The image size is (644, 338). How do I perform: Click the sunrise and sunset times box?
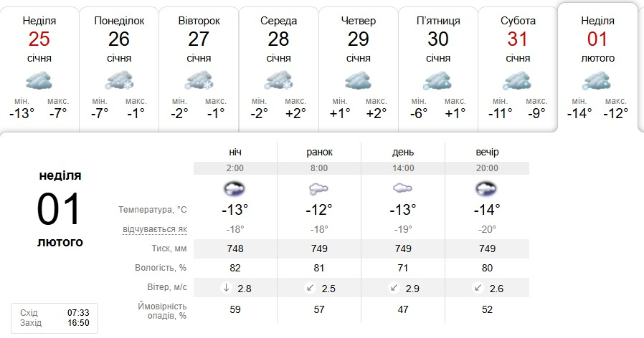tap(55, 318)
